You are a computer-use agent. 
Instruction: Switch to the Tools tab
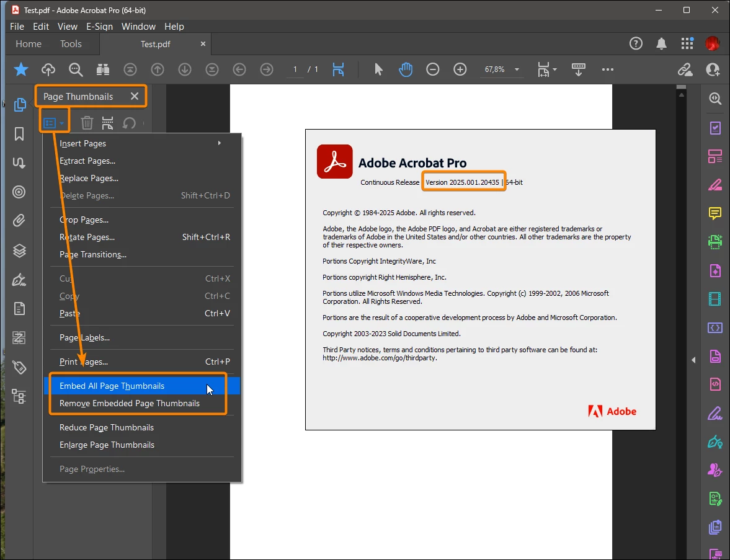tap(71, 44)
